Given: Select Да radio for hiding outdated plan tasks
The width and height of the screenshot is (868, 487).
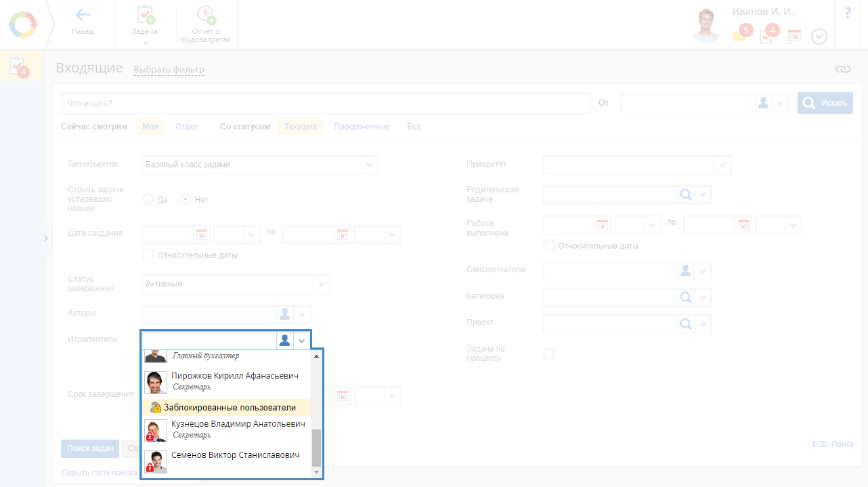Looking at the screenshot, I should (x=148, y=200).
